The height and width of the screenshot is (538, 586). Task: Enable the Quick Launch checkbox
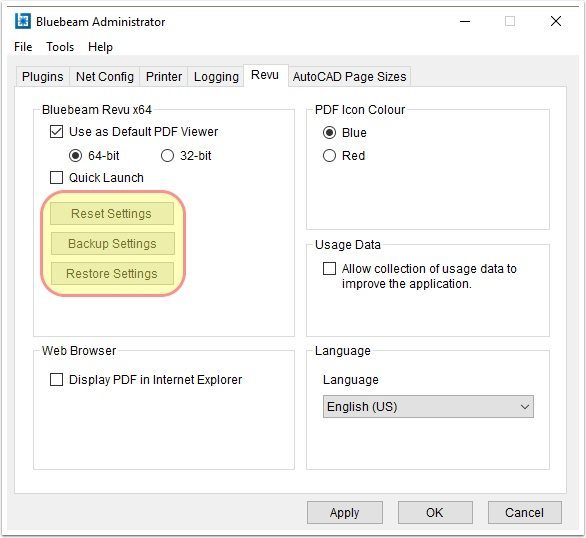(x=56, y=177)
